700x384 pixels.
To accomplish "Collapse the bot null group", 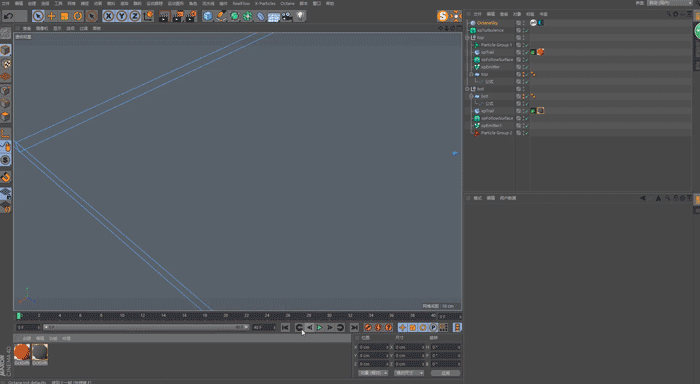I will pos(467,89).
